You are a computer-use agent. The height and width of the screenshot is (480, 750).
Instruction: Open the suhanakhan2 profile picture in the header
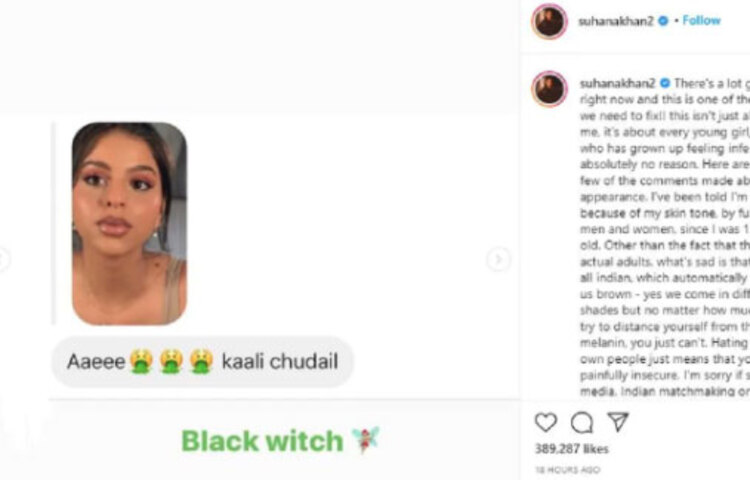point(549,21)
